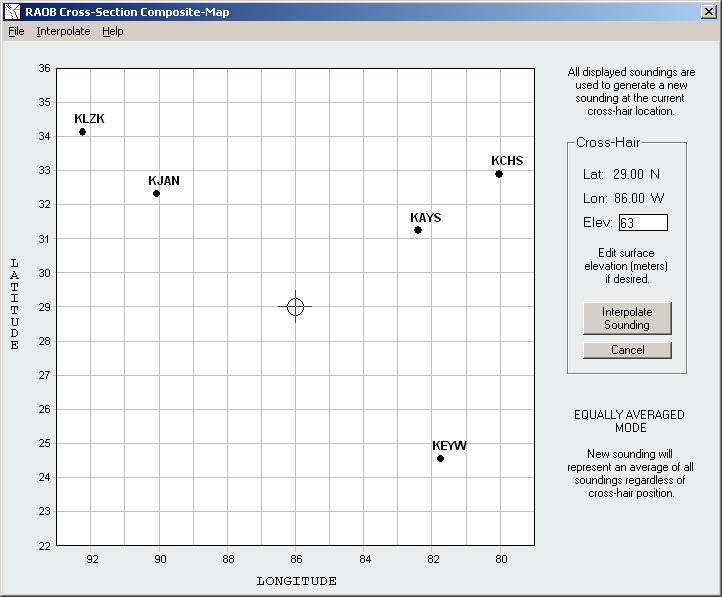Click the KLZK station label

click(89, 119)
